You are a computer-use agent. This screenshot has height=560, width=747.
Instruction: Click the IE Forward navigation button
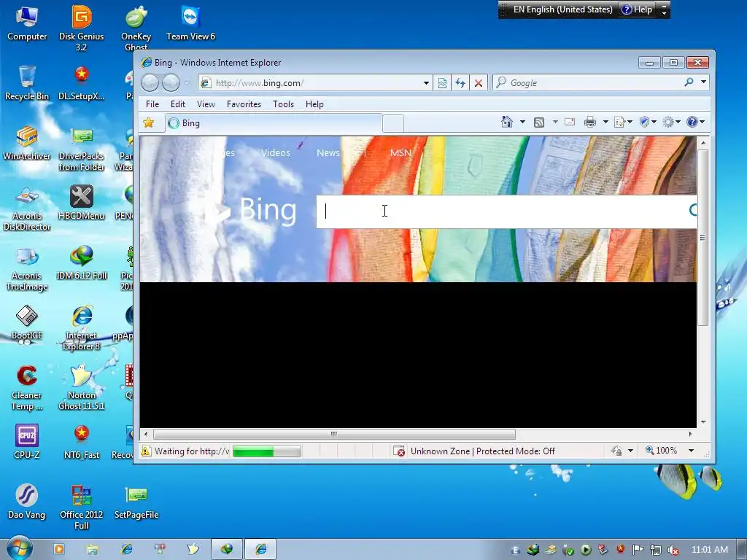[x=171, y=83]
